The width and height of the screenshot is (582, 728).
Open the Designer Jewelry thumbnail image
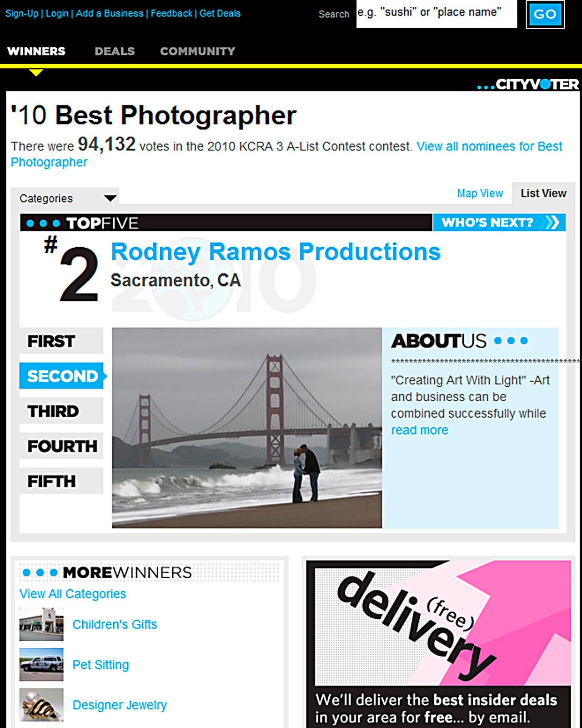point(41,705)
